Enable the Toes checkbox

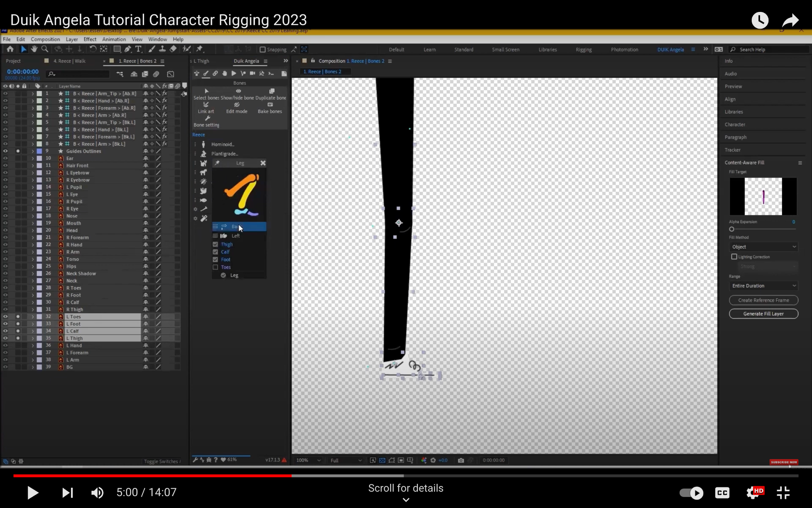(x=215, y=267)
